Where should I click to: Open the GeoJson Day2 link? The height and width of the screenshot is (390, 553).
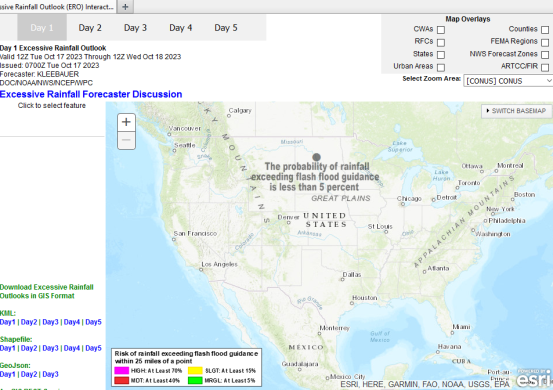[29, 374]
